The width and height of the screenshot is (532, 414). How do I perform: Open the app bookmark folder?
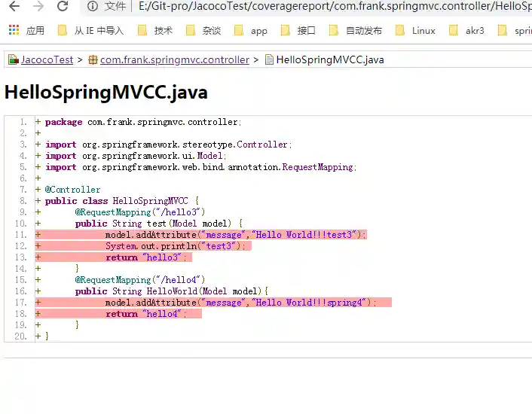251,31
